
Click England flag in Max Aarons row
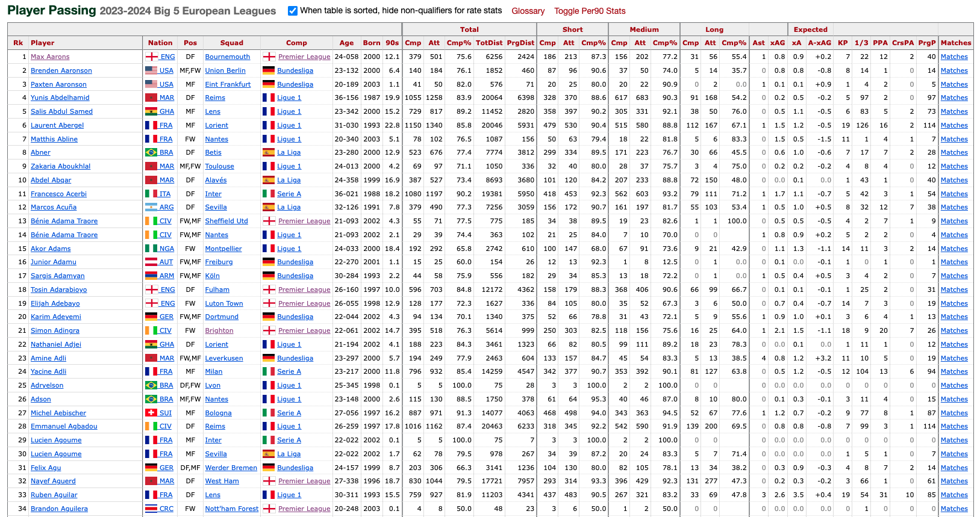tap(151, 57)
